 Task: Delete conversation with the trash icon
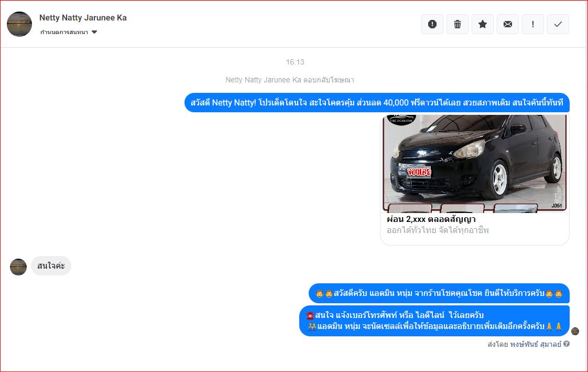point(458,24)
